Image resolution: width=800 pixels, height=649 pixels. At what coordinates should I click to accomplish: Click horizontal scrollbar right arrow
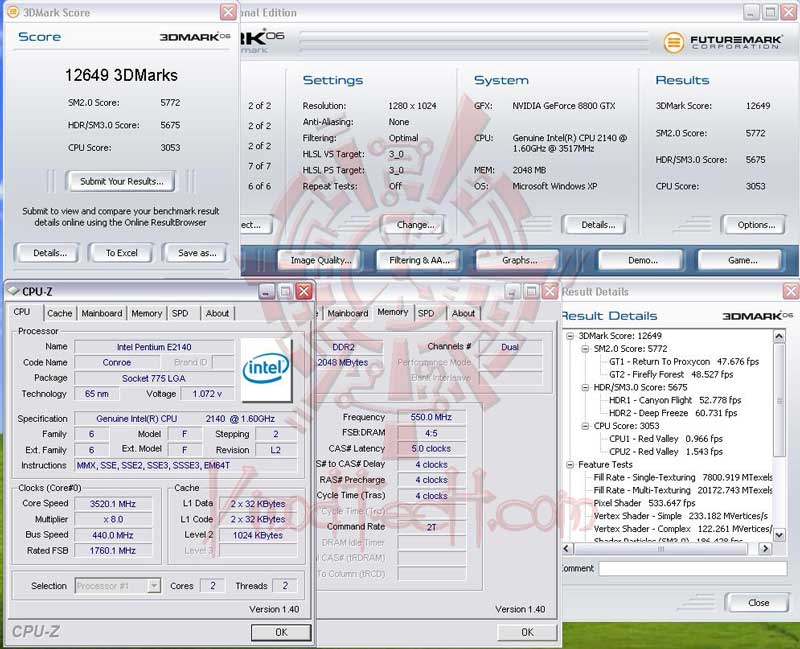[764, 548]
